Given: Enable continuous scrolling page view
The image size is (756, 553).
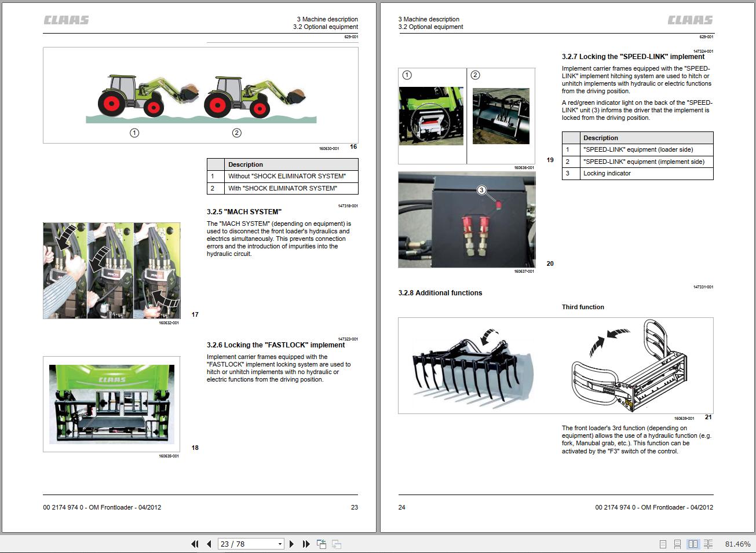Looking at the screenshot, I should coord(677,544).
